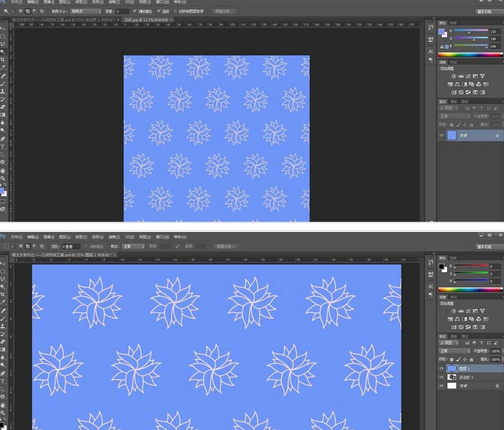Hide the Background layer in the bottom window

point(442,386)
